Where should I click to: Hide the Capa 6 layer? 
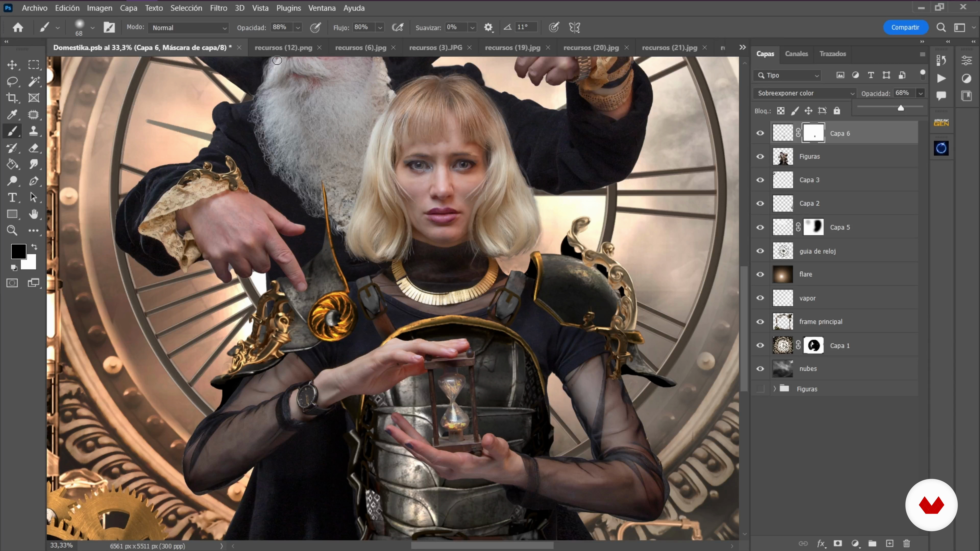pos(760,133)
